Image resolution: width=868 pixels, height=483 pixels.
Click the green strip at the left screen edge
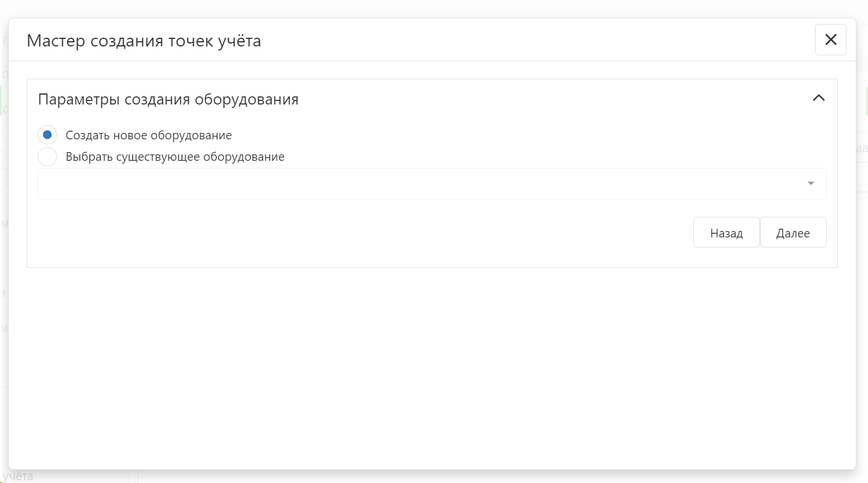(2, 101)
